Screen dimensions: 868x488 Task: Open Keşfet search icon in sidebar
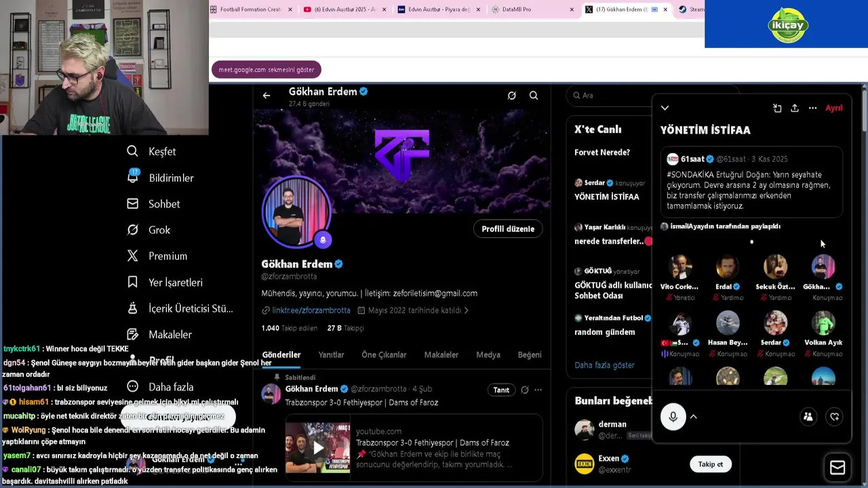132,151
